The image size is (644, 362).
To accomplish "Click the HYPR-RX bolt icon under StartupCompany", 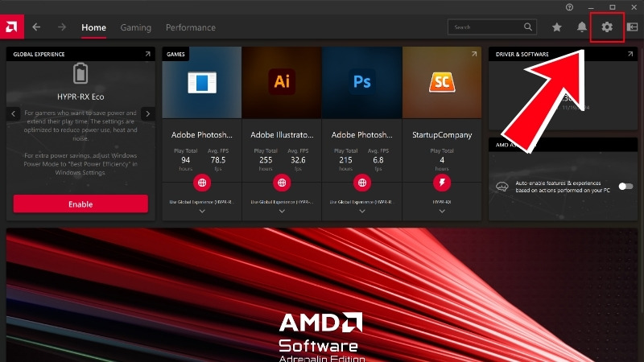I will tap(442, 183).
